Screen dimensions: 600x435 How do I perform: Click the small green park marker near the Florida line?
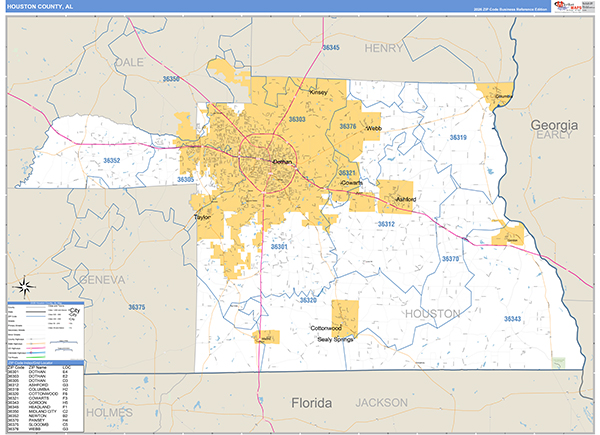(x=559, y=362)
